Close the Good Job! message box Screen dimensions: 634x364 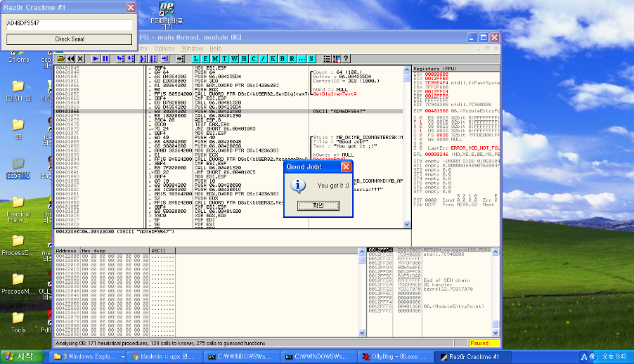coord(346,167)
